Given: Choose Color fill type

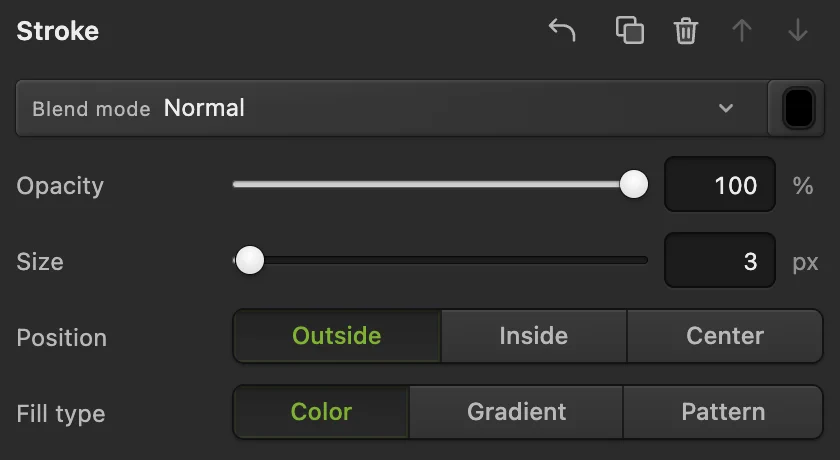Looking at the screenshot, I should point(321,412).
